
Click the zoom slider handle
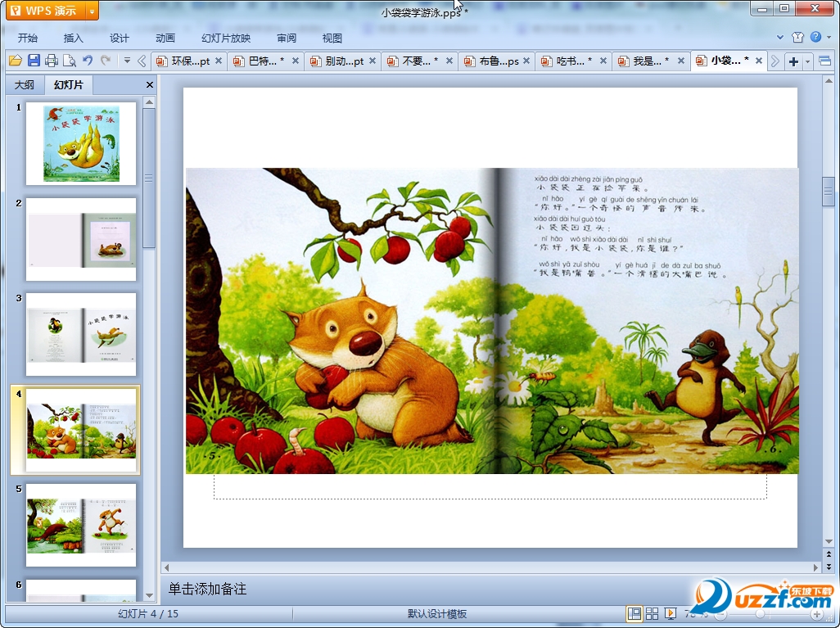(x=760, y=614)
